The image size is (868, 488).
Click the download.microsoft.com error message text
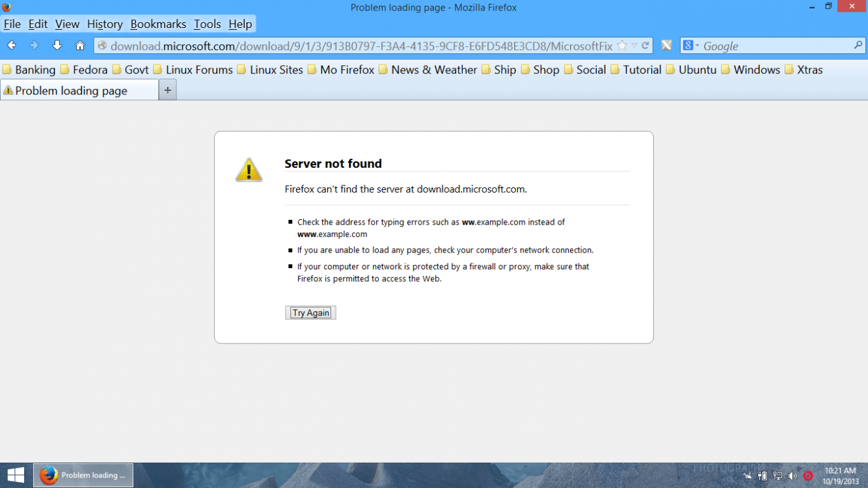[406, 189]
